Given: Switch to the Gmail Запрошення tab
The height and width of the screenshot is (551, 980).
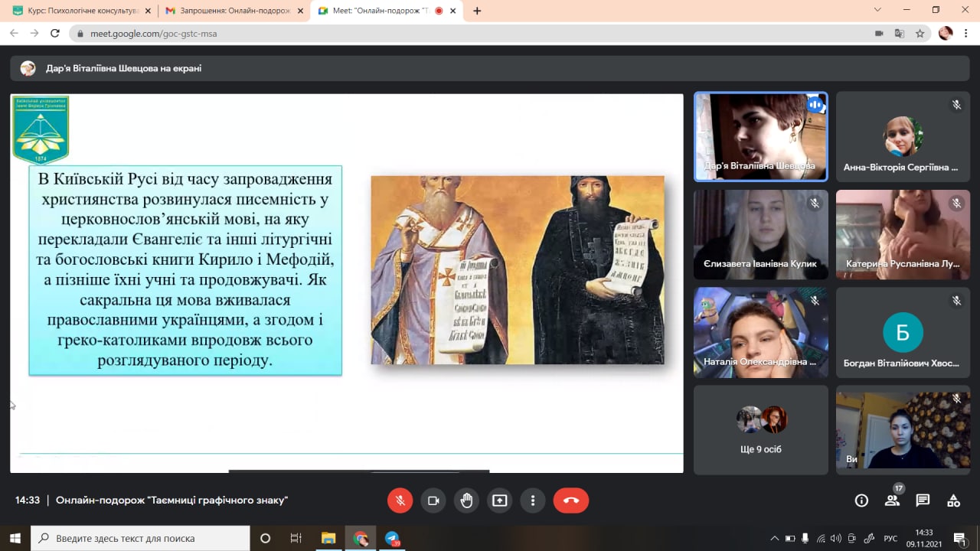Looking at the screenshot, I should pyautogui.click(x=228, y=11).
